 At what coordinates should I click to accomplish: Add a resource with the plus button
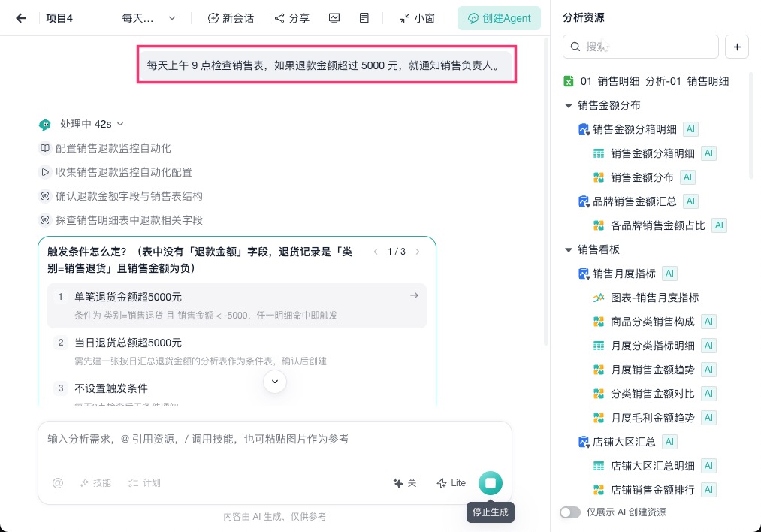click(737, 47)
